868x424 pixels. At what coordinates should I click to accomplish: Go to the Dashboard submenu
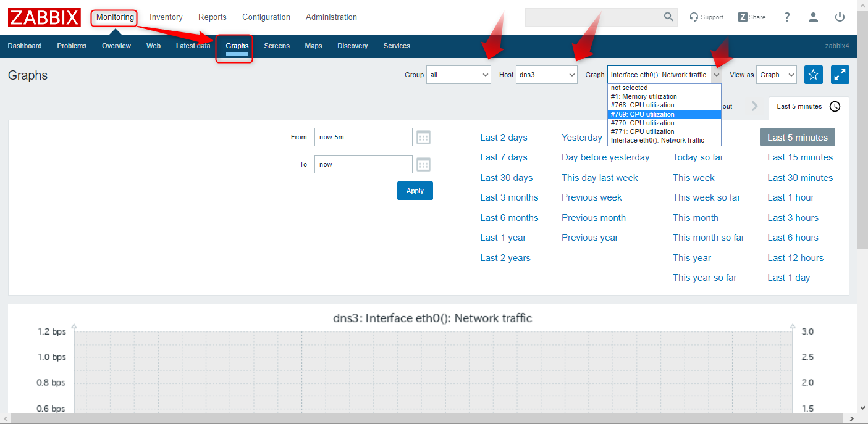(25, 46)
